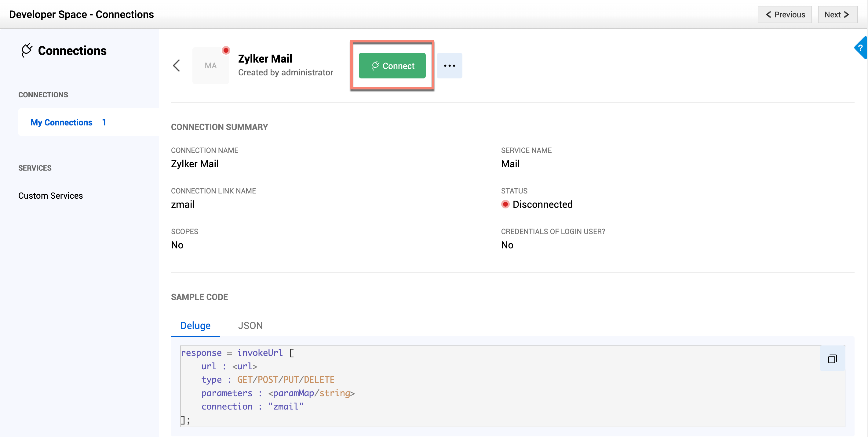Click the Connections plug icon in sidebar

(x=27, y=50)
